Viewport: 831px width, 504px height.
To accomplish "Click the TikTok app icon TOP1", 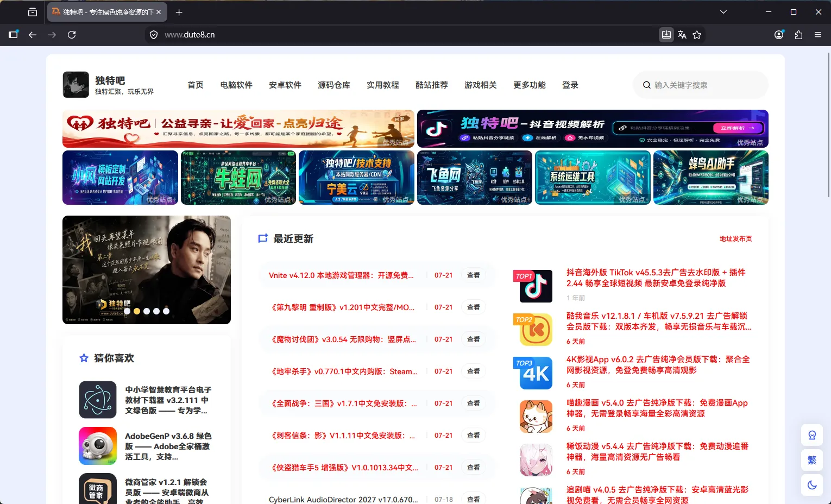I will [x=536, y=286].
